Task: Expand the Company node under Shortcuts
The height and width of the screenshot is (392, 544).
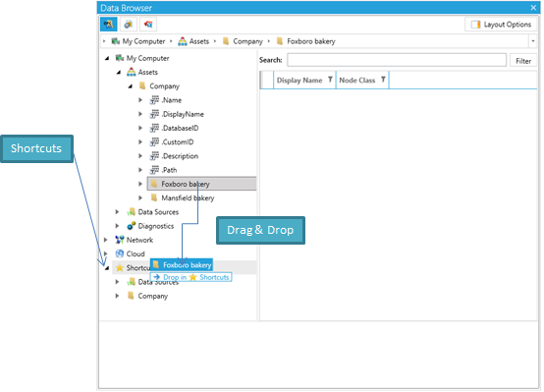Action: tap(117, 296)
